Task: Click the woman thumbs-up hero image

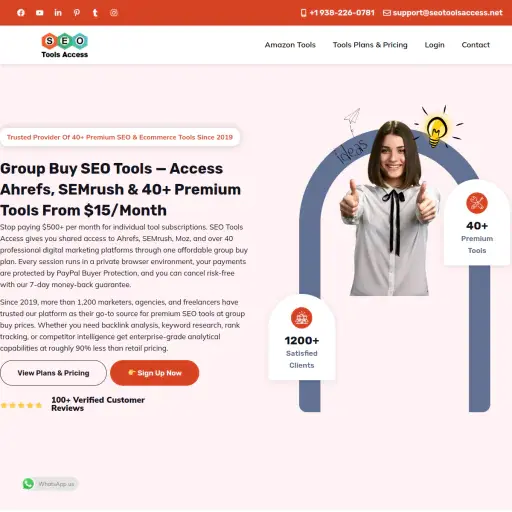Action: point(389,208)
